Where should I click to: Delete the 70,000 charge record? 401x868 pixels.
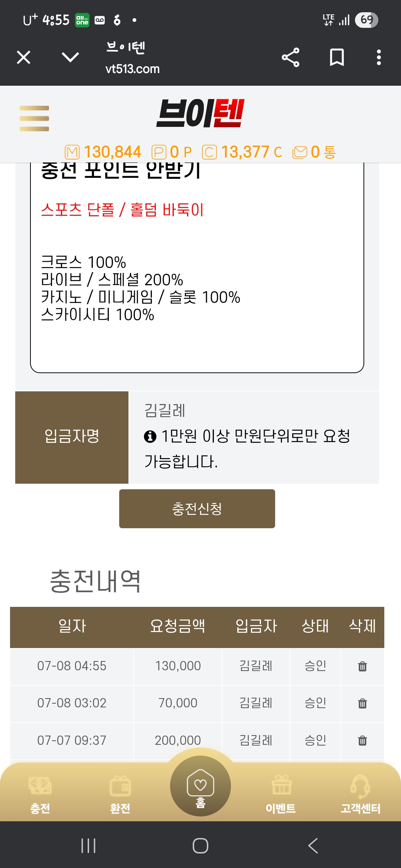tap(362, 703)
